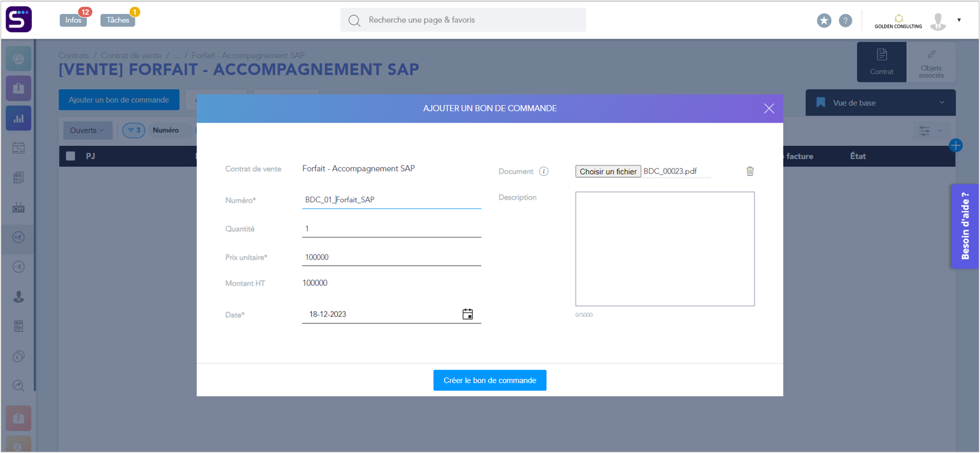Click the filter badge showing 3
This screenshot has width=980, height=453.
pos(134,130)
